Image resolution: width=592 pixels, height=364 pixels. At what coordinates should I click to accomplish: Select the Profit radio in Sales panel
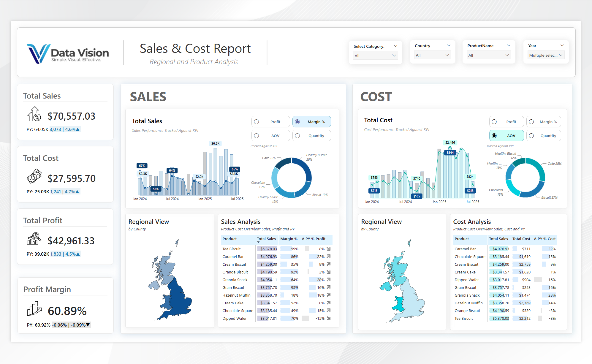tap(257, 122)
